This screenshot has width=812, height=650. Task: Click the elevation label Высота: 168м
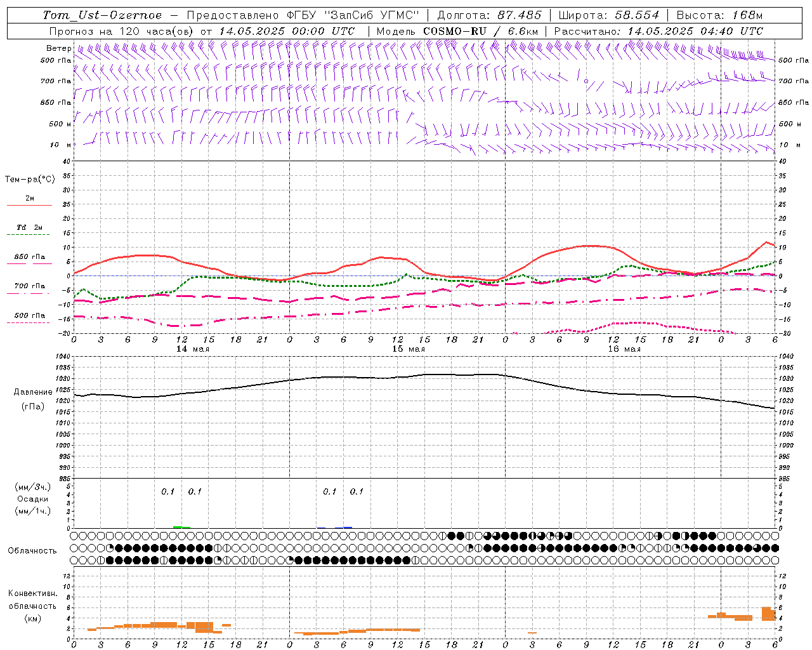(x=719, y=15)
